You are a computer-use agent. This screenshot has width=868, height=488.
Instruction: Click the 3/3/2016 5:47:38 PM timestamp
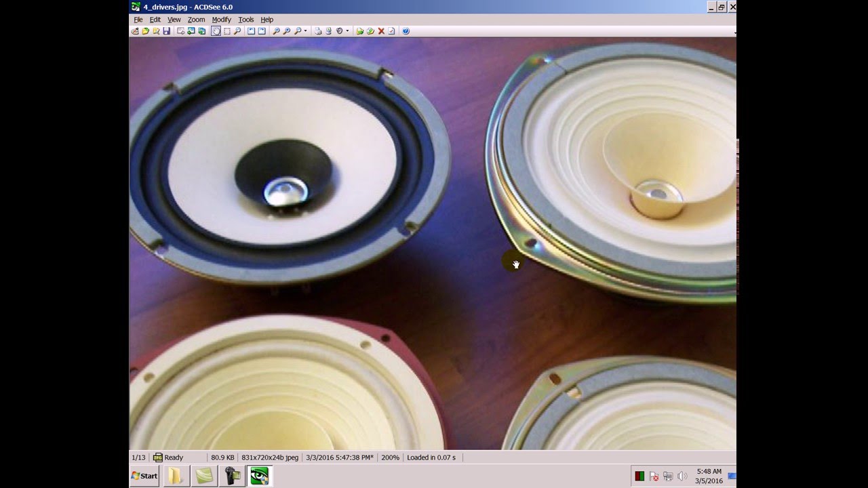[x=340, y=457]
